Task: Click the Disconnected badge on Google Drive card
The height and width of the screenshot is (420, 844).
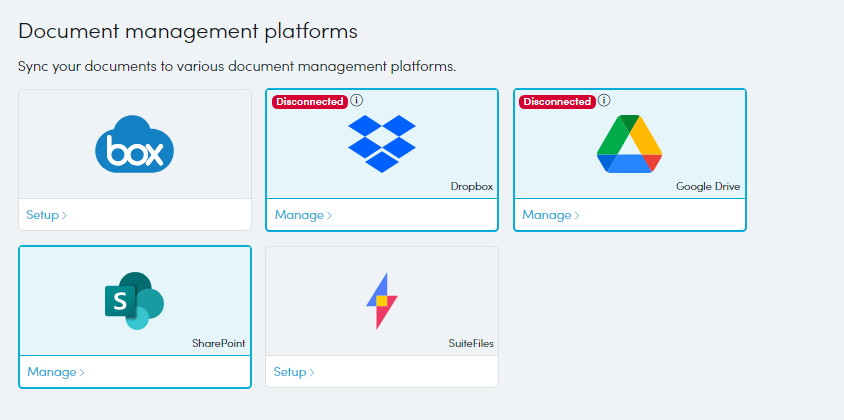Action: (x=557, y=102)
